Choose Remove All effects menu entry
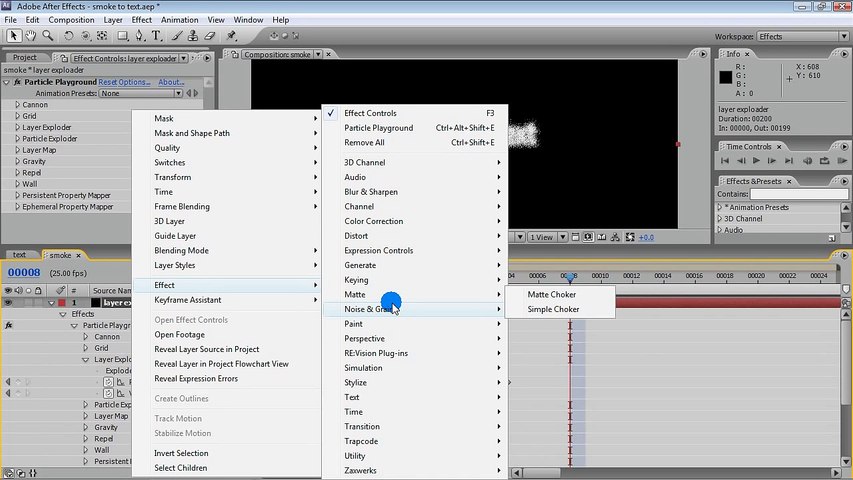Viewport: 853px width, 480px height. [415, 143]
